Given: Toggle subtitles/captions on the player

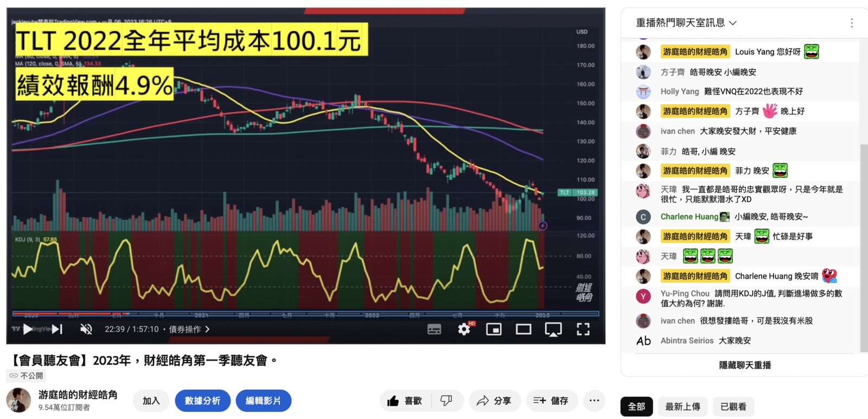Looking at the screenshot, I should (434, 329).
